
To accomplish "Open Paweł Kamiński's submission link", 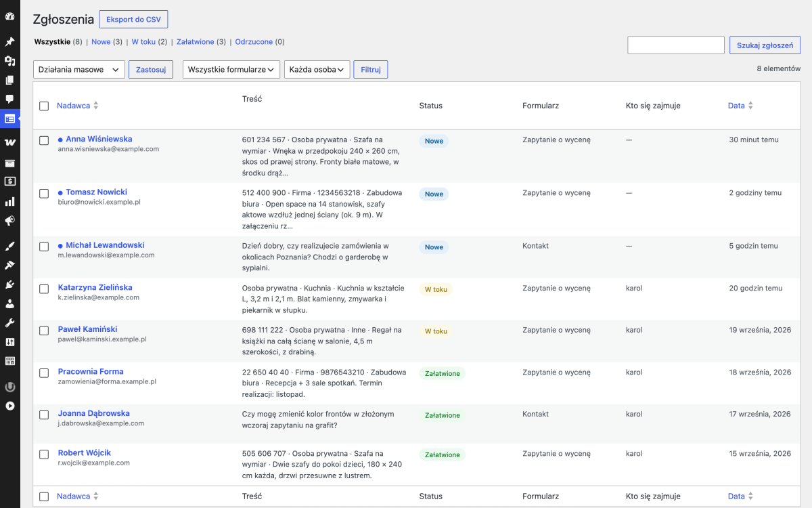I will pos(88,329).
